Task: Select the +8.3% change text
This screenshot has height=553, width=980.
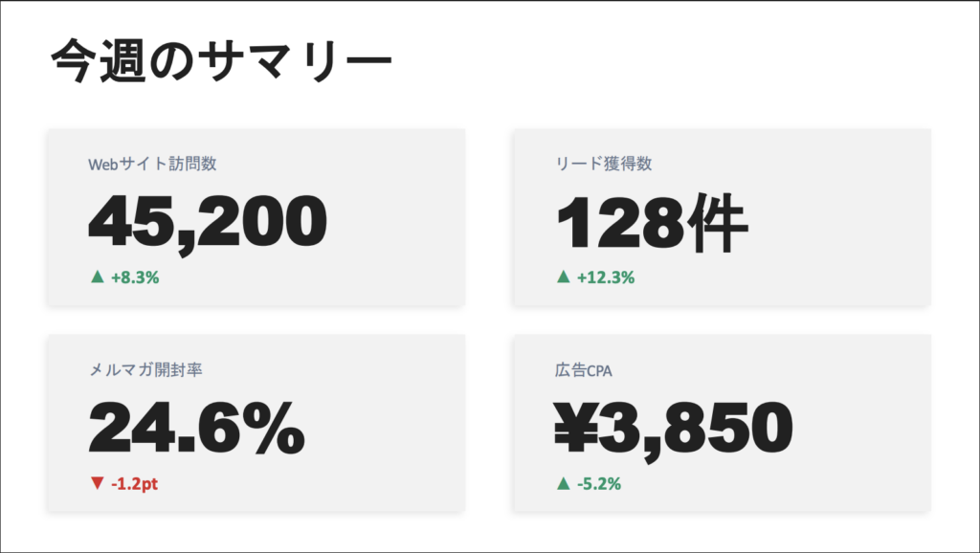Action: pos(135,277)
